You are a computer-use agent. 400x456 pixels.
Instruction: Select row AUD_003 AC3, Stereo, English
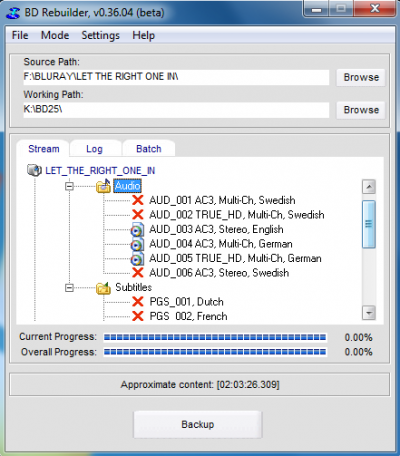click(216, 229)
